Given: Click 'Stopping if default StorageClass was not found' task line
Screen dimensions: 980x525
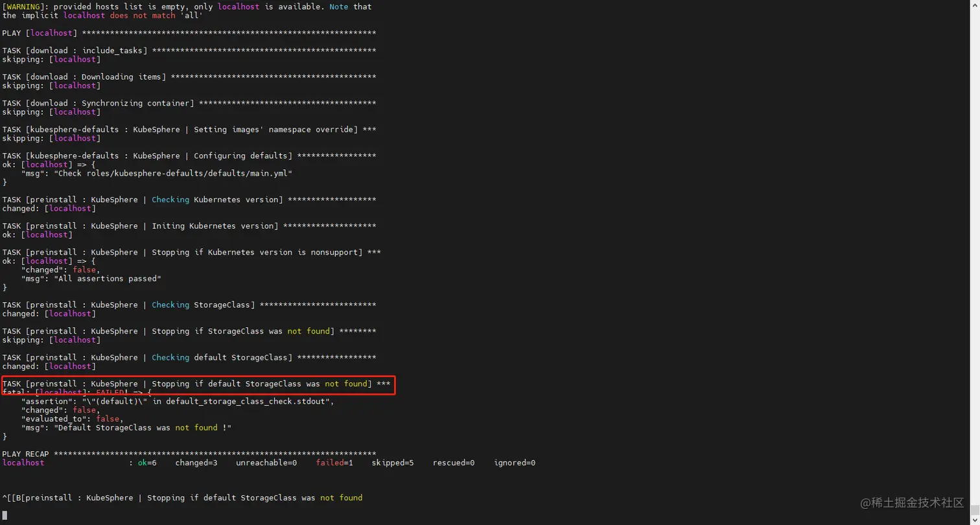Looking at the screenshot, I should 196,384.
